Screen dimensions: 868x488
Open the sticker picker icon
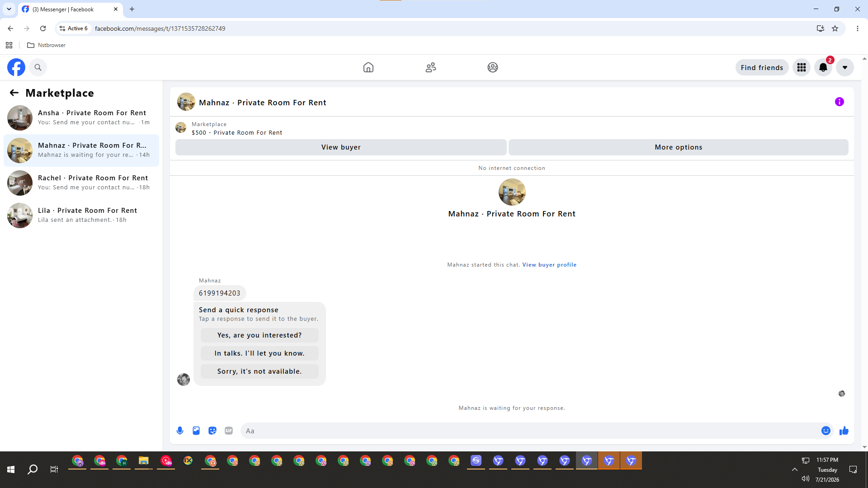(212, 431)
